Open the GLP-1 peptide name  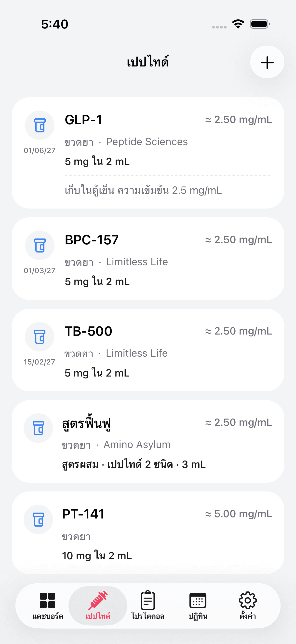pos(83,120)
